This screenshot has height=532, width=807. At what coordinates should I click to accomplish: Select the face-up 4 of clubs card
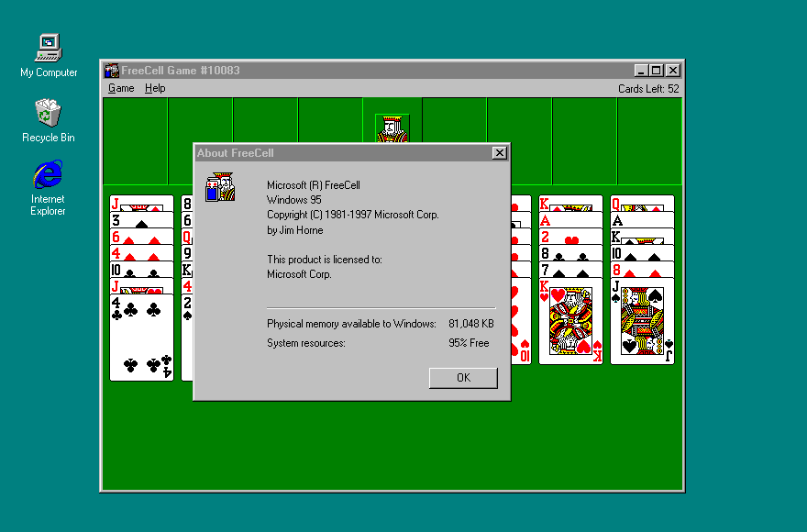[140, 335]
